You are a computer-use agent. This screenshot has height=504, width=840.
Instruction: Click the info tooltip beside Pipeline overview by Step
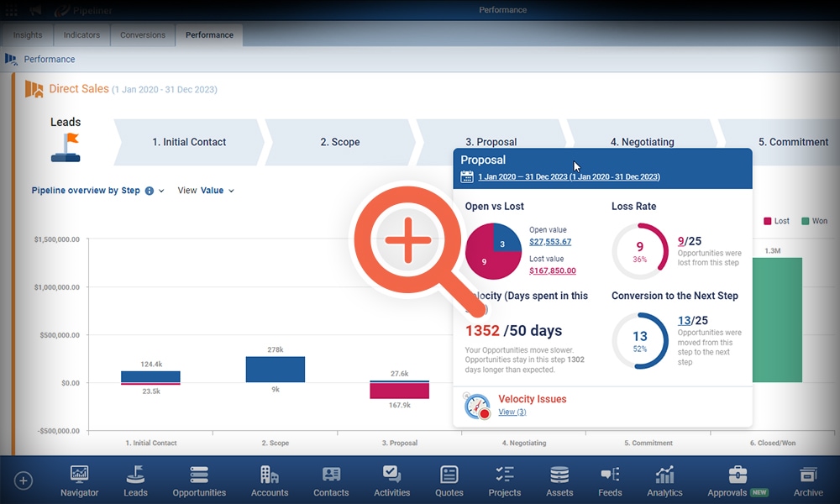[x=149, y=191]
